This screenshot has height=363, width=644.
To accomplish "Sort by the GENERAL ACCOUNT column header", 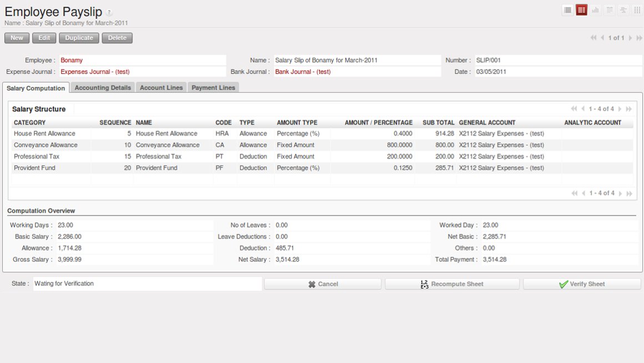I will (487, 122).
